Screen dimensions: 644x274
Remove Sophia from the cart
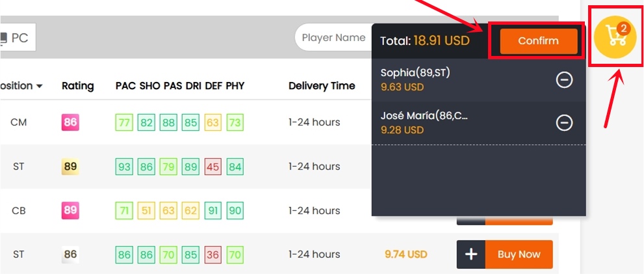pos(564,79)
